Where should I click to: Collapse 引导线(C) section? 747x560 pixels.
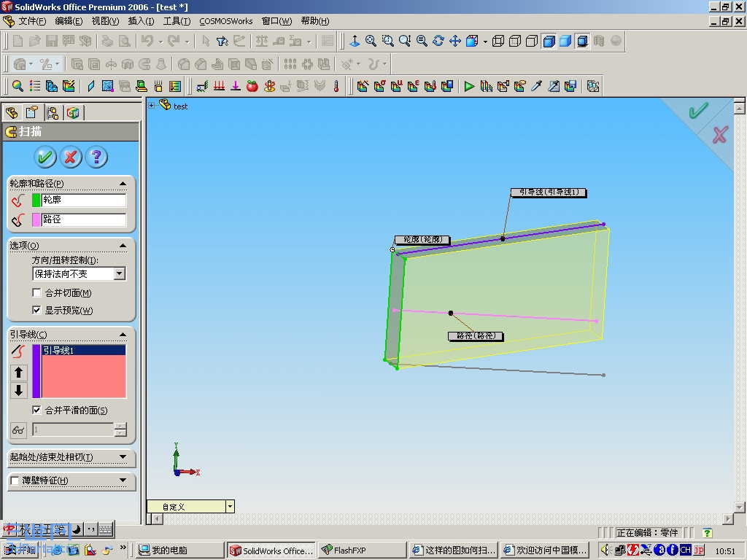(x=123, y=334)
